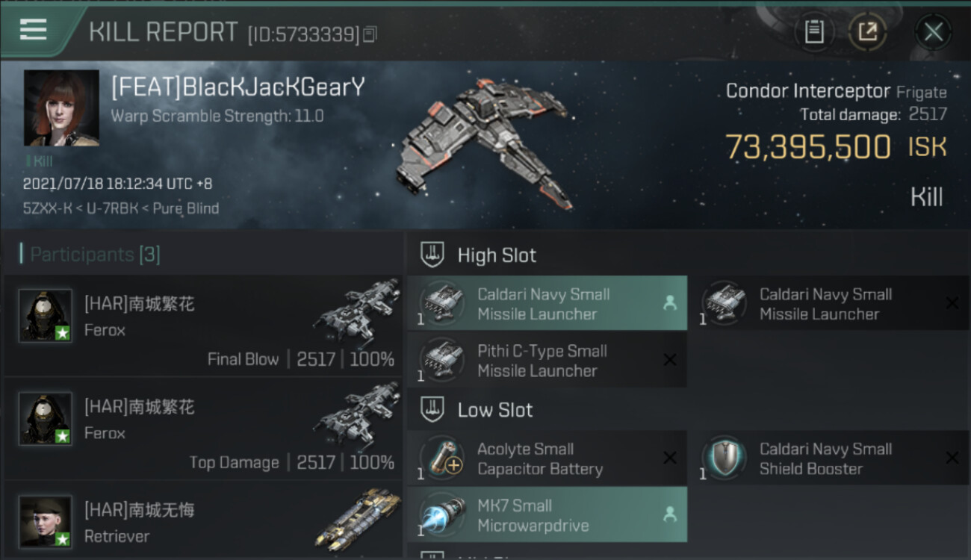Screen dimensions: 971x560
Task: Open the clipboard report icon
Action: [813, 31]
